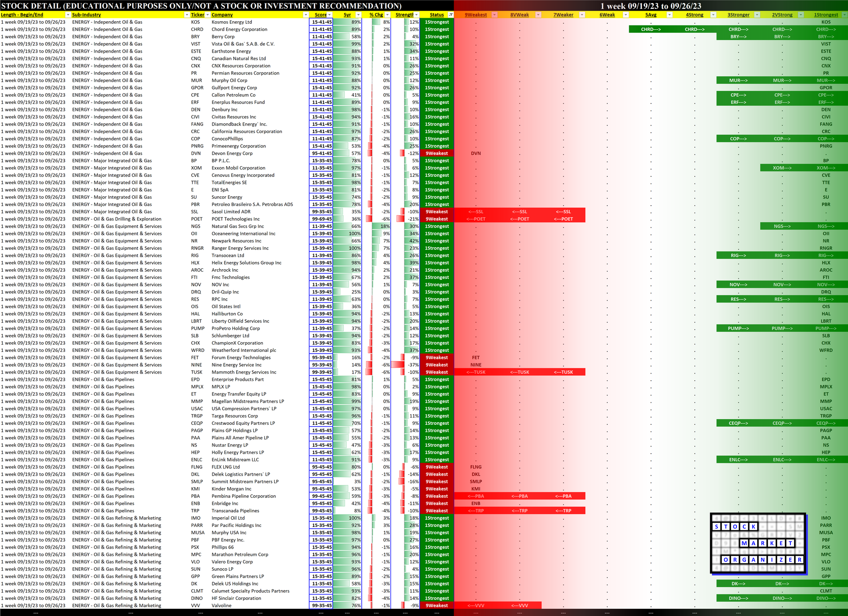
Task: Click the 3Stronger column header label
Action: tap(738, 15)
